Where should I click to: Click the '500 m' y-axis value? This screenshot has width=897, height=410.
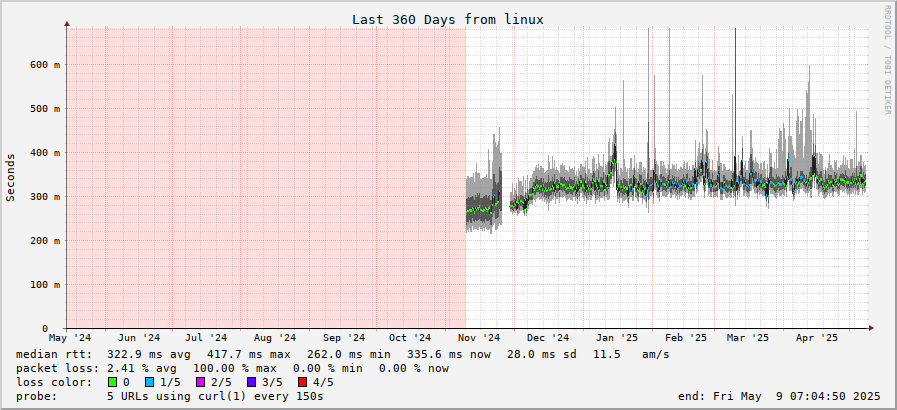[45, 109]
